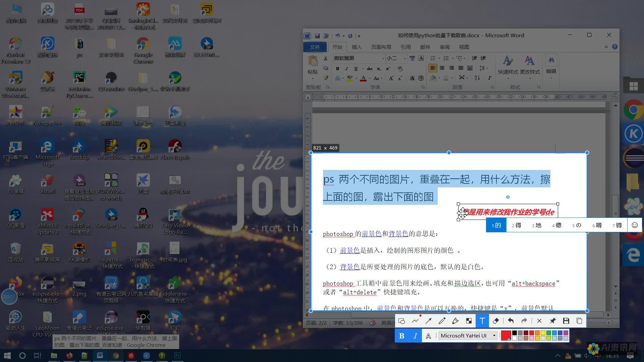Toggle Bold in Word font group

(x=337, y=68)
